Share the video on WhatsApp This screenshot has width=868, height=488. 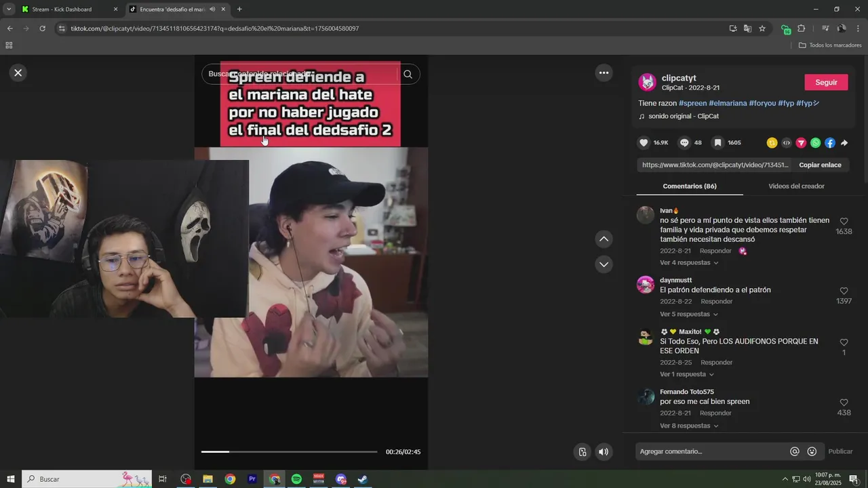(x=815, y=142)
